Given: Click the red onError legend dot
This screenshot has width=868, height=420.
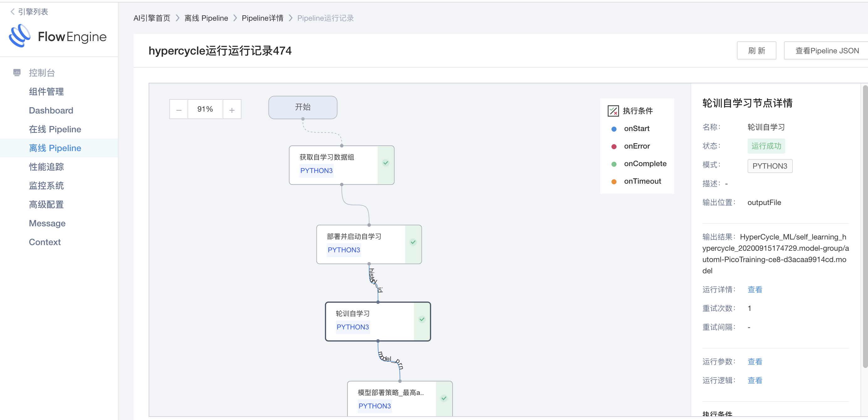Looking at the screenshot, I should [x=614, y=146].
